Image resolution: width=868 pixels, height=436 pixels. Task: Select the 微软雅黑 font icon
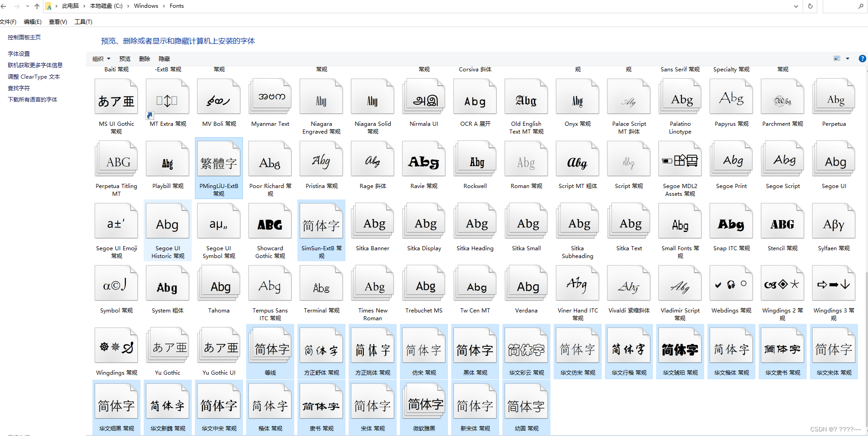(x=424, y=402)
